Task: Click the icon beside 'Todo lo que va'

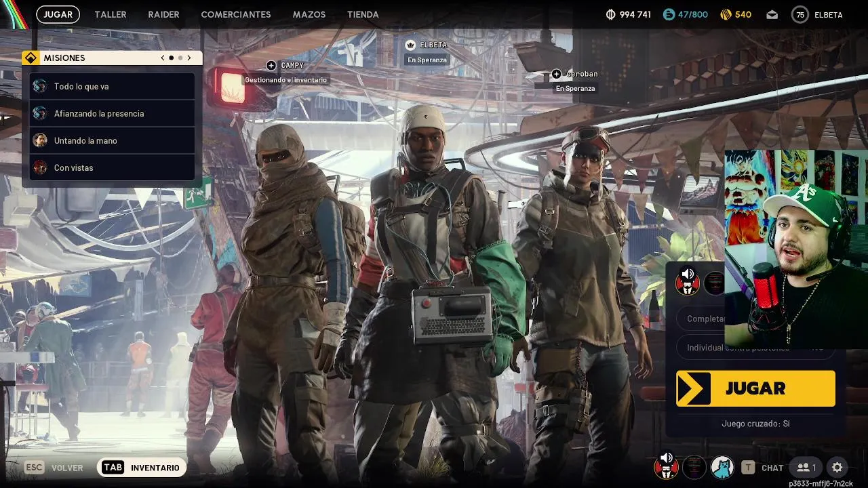Action: 40,86
